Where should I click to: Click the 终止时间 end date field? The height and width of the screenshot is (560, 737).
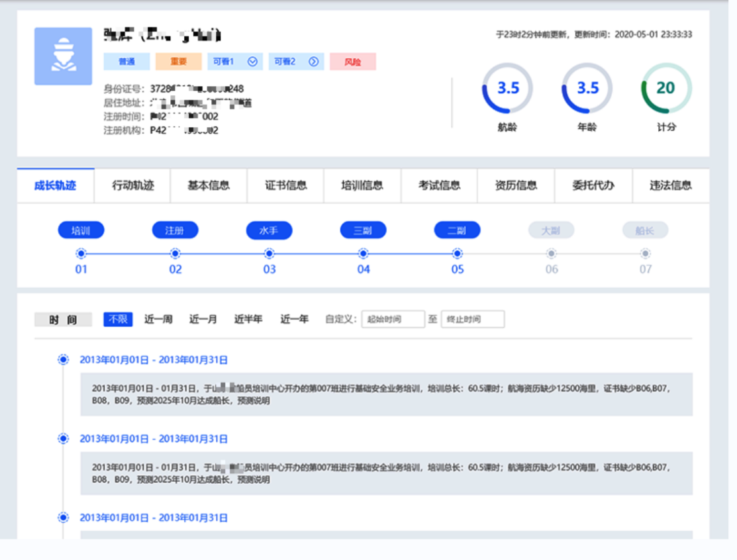pos(473,319)
